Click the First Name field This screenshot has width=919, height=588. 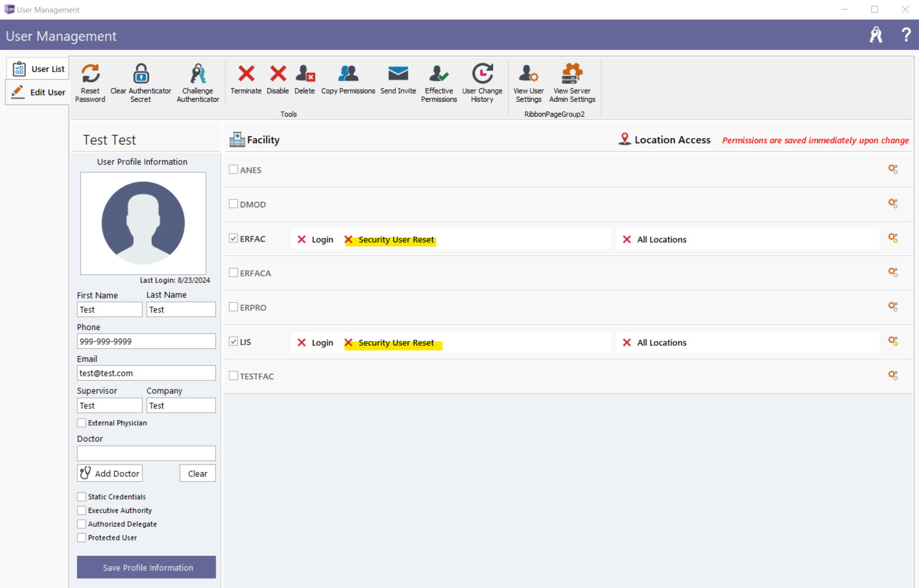point(109,310)
